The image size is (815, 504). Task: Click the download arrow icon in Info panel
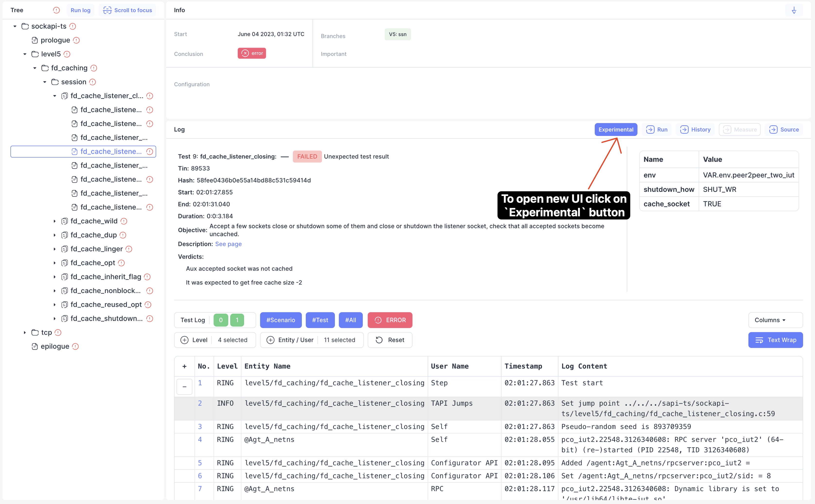click(x=794, y=10)
